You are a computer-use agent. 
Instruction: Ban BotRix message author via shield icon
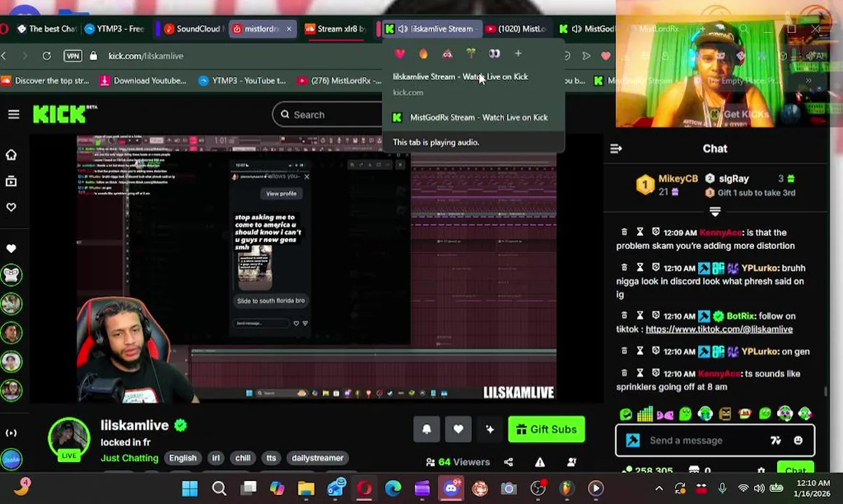point(656,316)
